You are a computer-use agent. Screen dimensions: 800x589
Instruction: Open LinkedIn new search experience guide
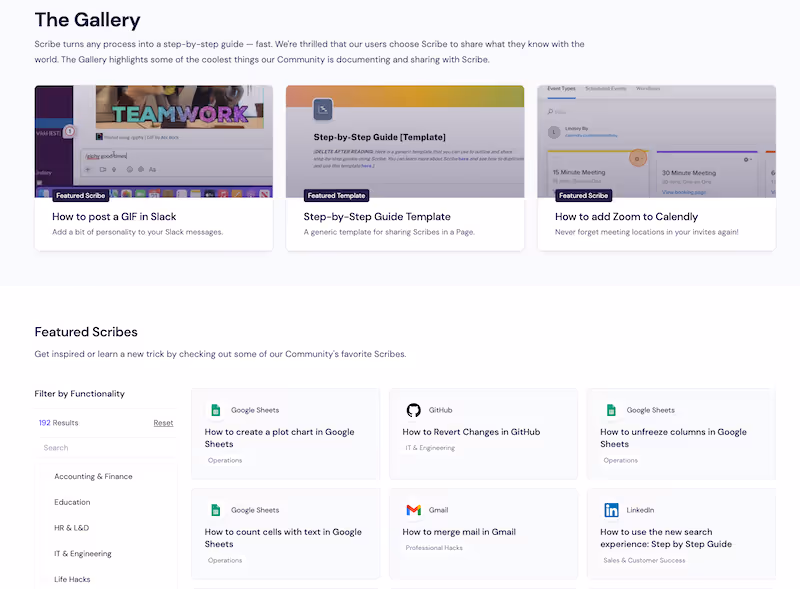[x=666, y=538]
